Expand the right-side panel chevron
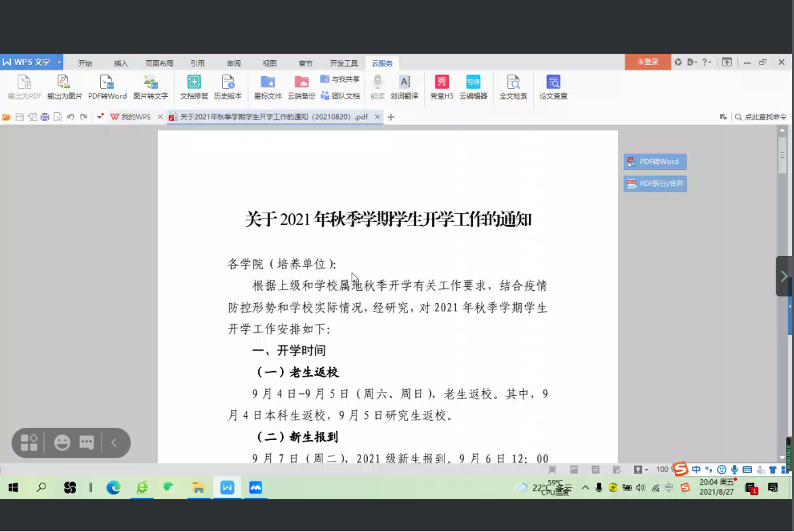794x532 pixels. click(784, 276)
